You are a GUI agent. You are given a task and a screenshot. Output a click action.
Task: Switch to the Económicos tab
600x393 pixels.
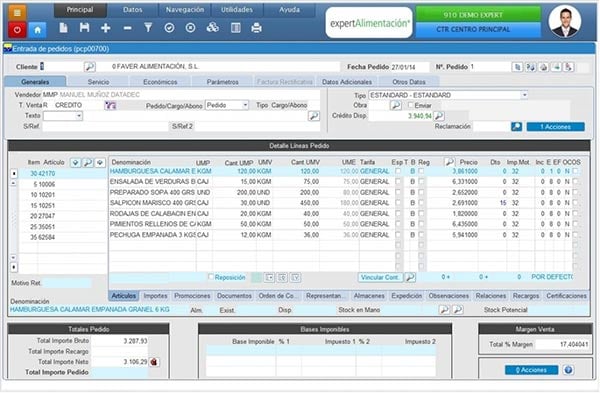[160, 82]
